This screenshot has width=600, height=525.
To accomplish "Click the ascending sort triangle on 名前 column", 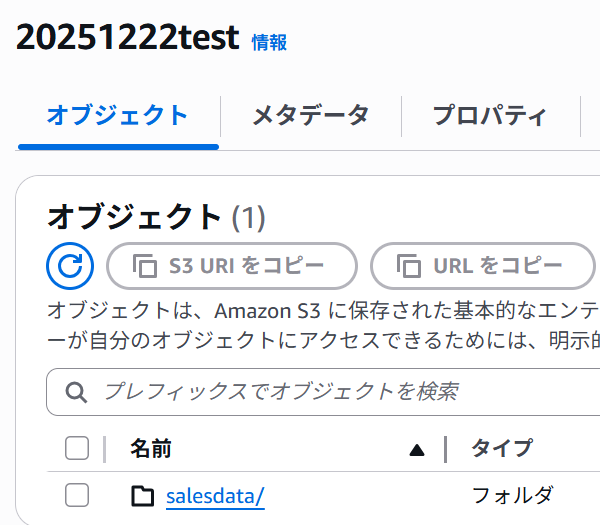I will 417,450.
